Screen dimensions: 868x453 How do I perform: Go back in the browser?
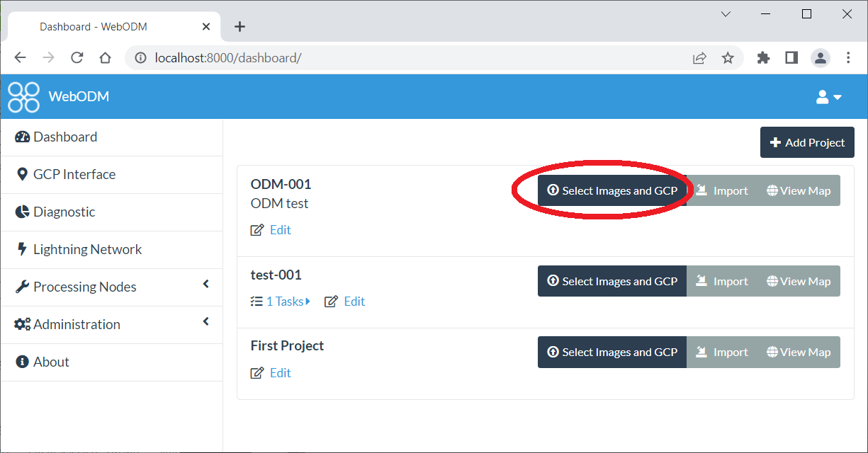coord(20,58)
